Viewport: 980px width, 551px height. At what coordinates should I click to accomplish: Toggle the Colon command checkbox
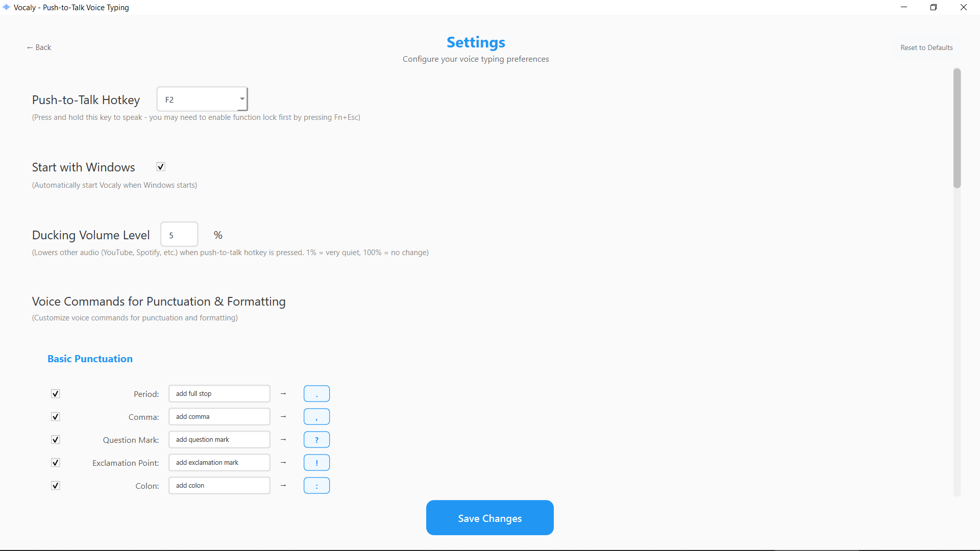click(x=56, y=486)
